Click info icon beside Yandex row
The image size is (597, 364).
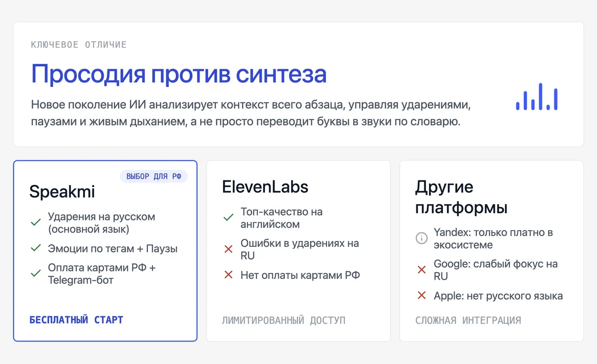pos(421,238)
